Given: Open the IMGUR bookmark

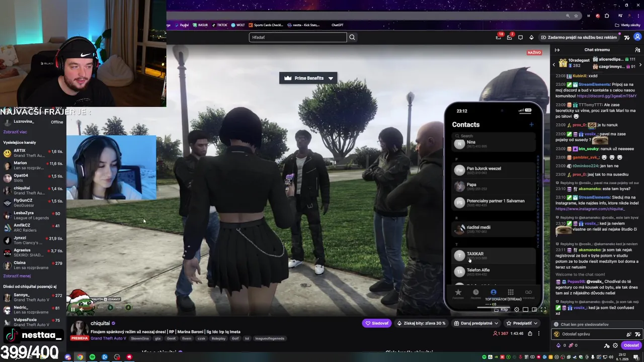Looking at the screenshot, I should (x=200, y=25).
